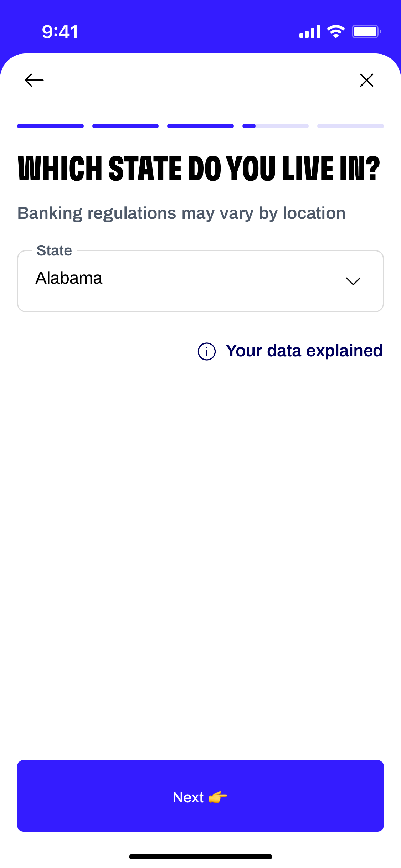
Task: Open the Your data explained link
Action: point(304,351)
